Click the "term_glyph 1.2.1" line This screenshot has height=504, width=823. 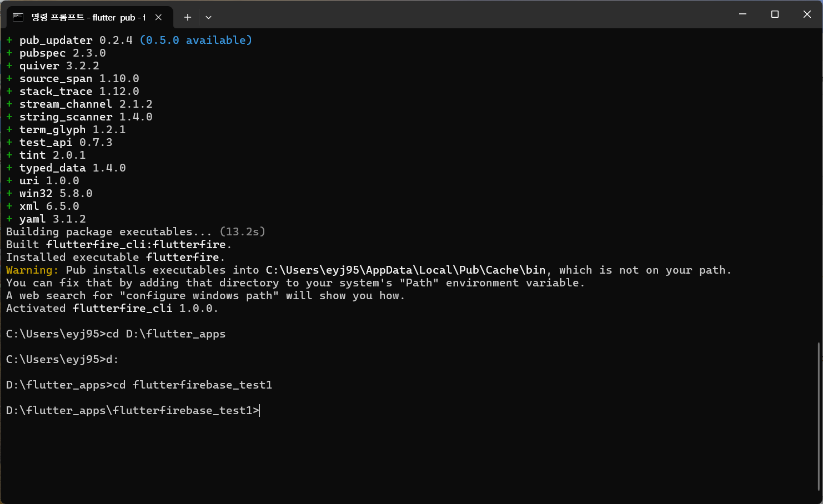pos(66,129)
